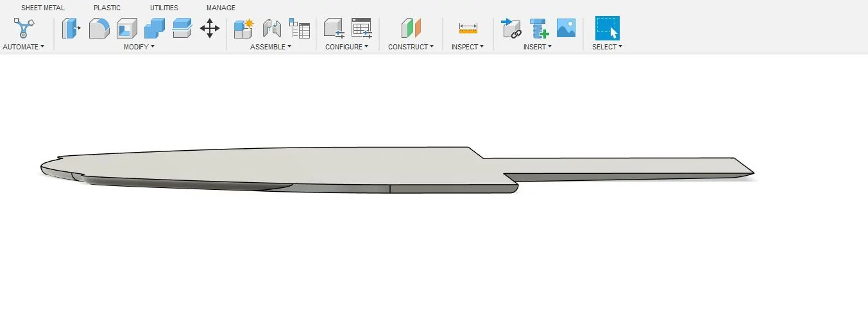868x331 pixels.
Task: Expand the CONSTRUCT dropdown menu
Action: [x=411, y=47]
